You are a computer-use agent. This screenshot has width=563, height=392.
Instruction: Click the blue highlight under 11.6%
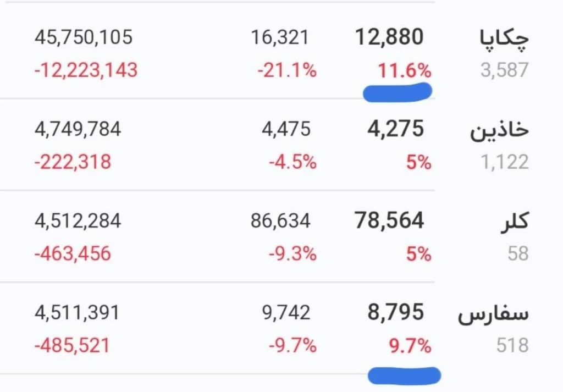click(398, 92)
